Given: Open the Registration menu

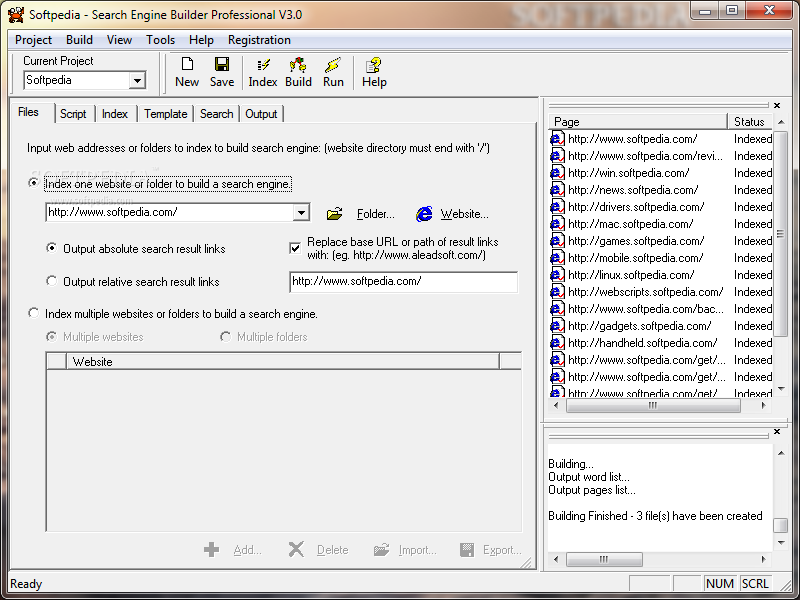Looking at the screenshot, I should coord(259,40).
